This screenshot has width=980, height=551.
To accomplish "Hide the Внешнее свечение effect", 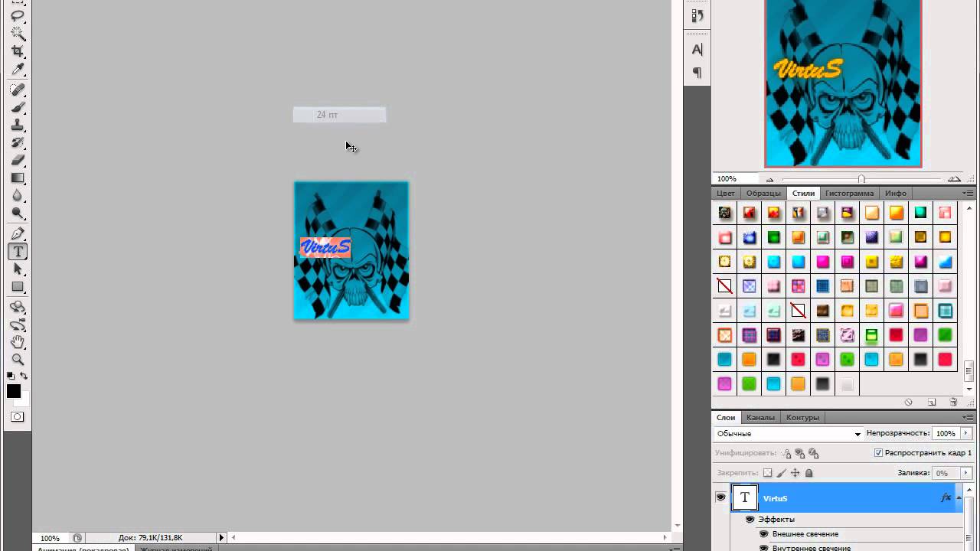I will (763, 533).
